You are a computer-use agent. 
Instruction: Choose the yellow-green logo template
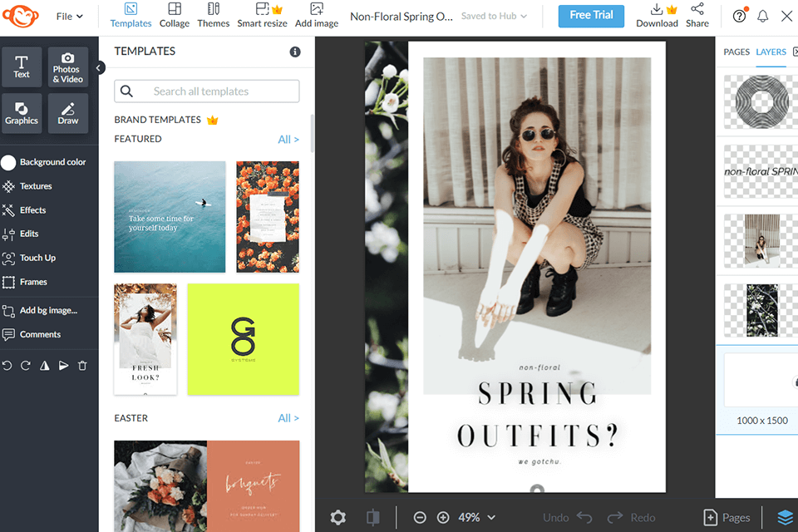(x=244, y=339)
